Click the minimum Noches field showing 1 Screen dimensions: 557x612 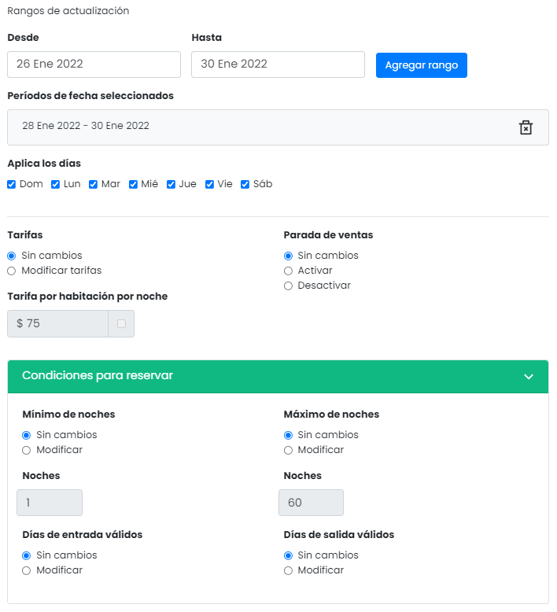pos(50,502)
